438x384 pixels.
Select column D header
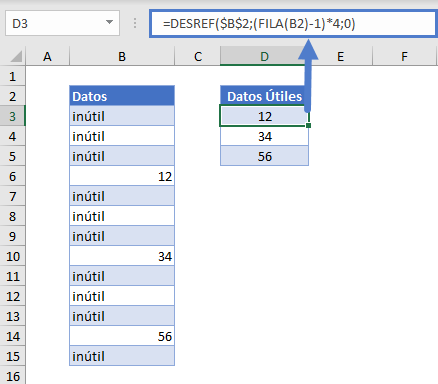coord(264,56)
